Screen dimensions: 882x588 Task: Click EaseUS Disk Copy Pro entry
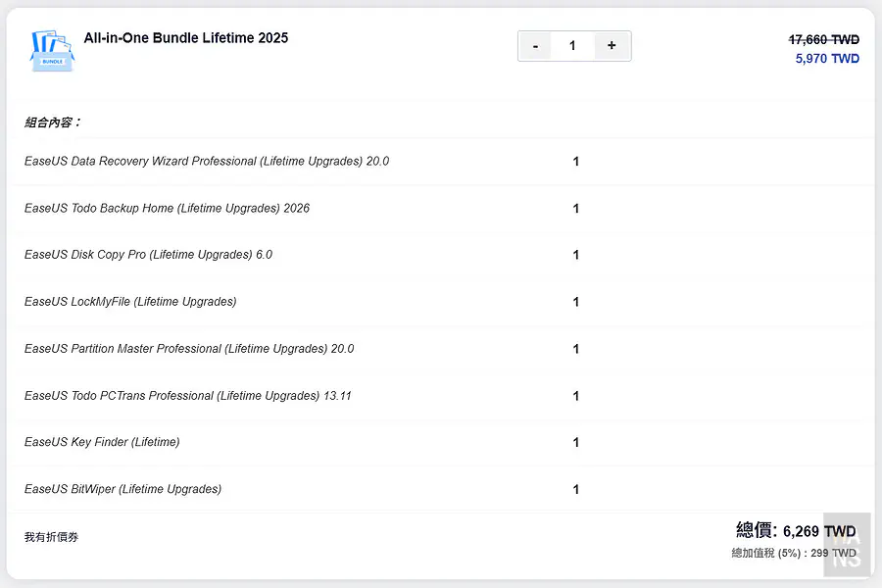tap(148, 255)
